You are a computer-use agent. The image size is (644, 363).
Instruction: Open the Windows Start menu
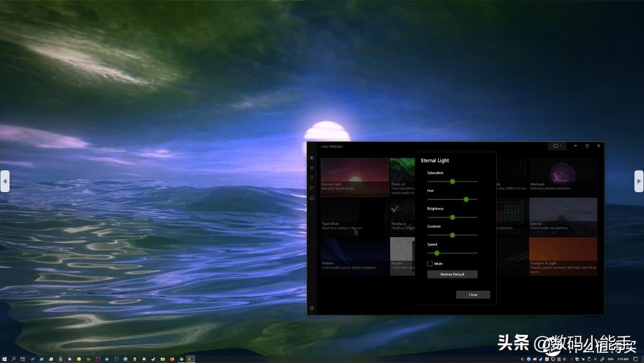[x=5, y=359]
